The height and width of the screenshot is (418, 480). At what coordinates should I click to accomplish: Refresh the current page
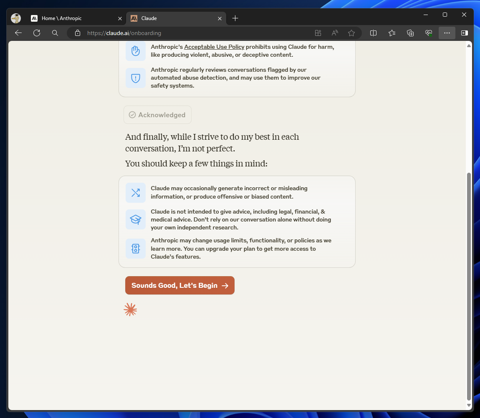click(x=37, y=33)
